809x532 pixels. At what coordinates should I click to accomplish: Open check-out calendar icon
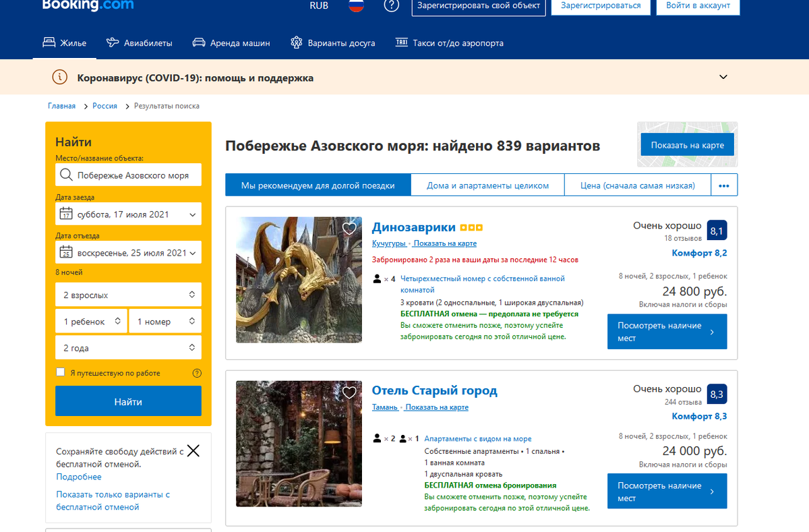pos(66,253)
